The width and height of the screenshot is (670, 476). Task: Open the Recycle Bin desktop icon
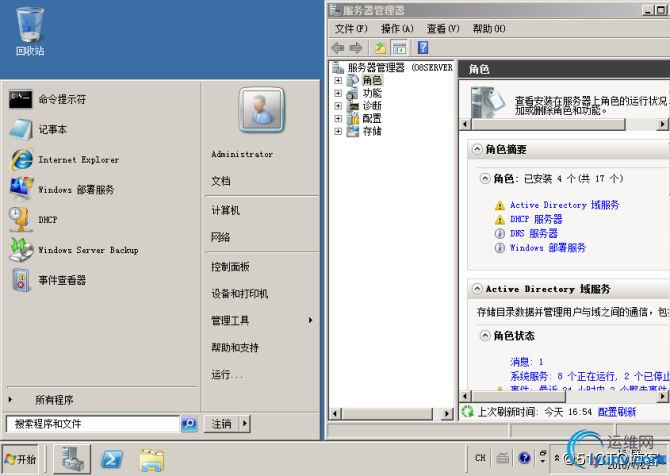[x=30, y=31]
